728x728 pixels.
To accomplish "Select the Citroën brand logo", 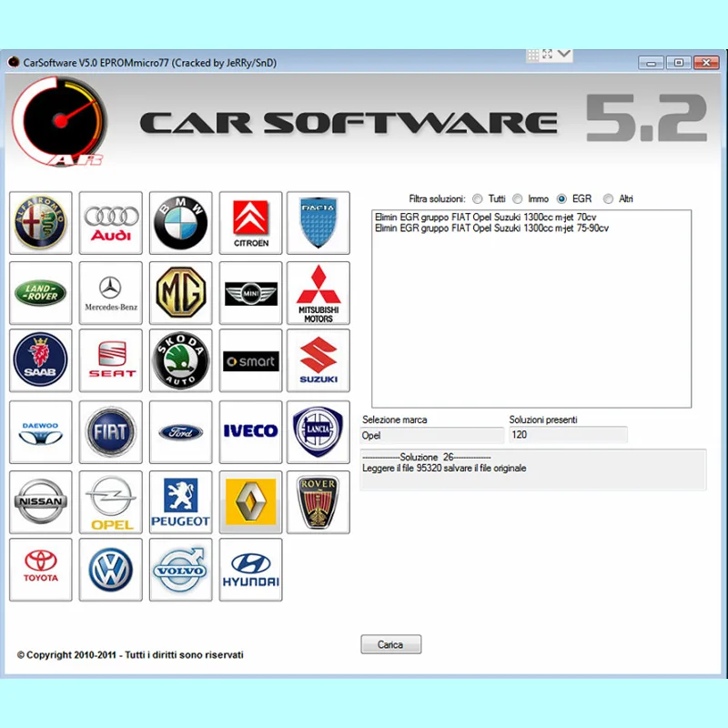I will (x=251, y=223).
